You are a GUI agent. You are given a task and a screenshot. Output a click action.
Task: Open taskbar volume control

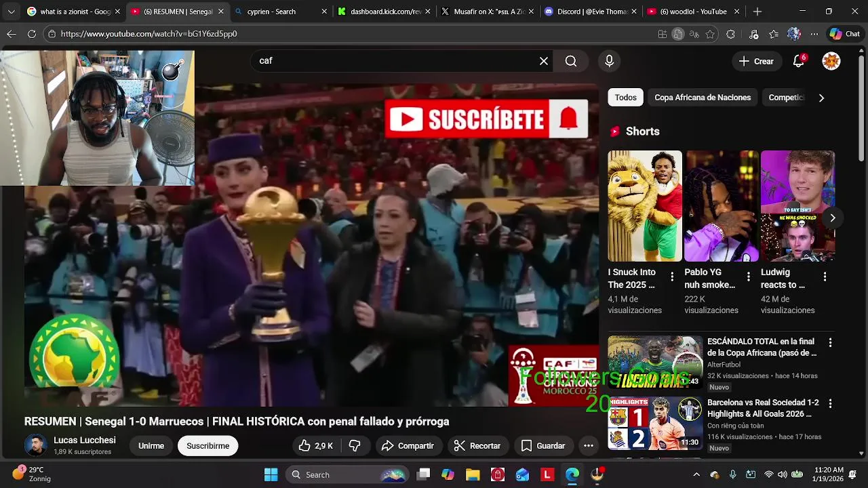tap(783, 474)
